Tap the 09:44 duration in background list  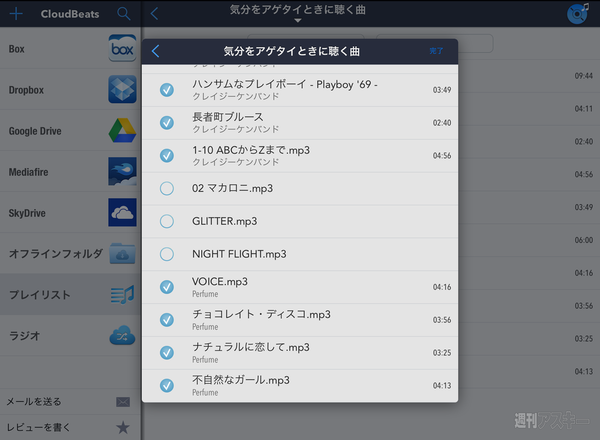tap(584, 76)
